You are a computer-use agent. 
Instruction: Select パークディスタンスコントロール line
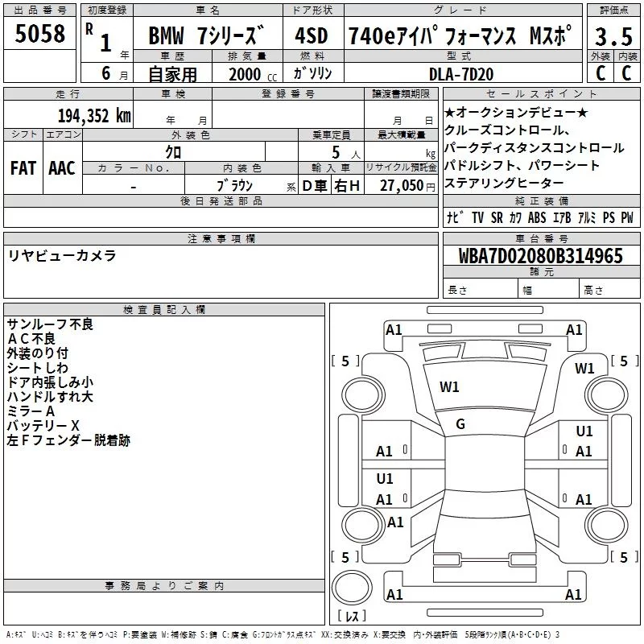(x=535, y=148)
